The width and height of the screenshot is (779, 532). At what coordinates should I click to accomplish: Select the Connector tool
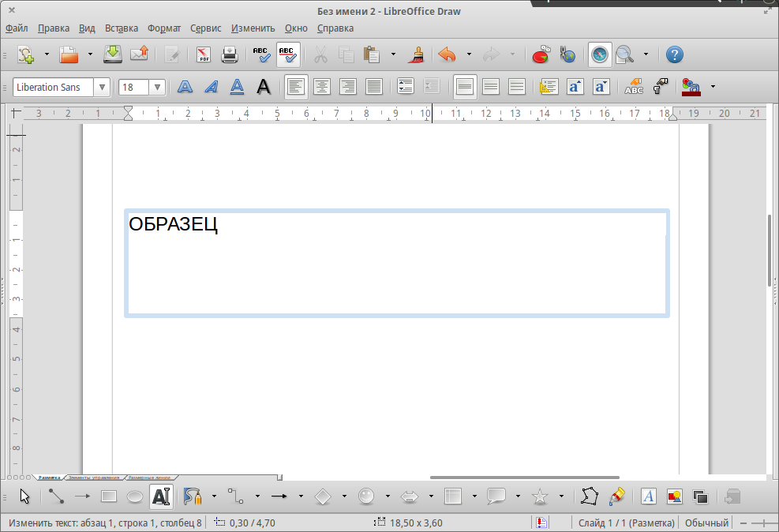(236, 496)
